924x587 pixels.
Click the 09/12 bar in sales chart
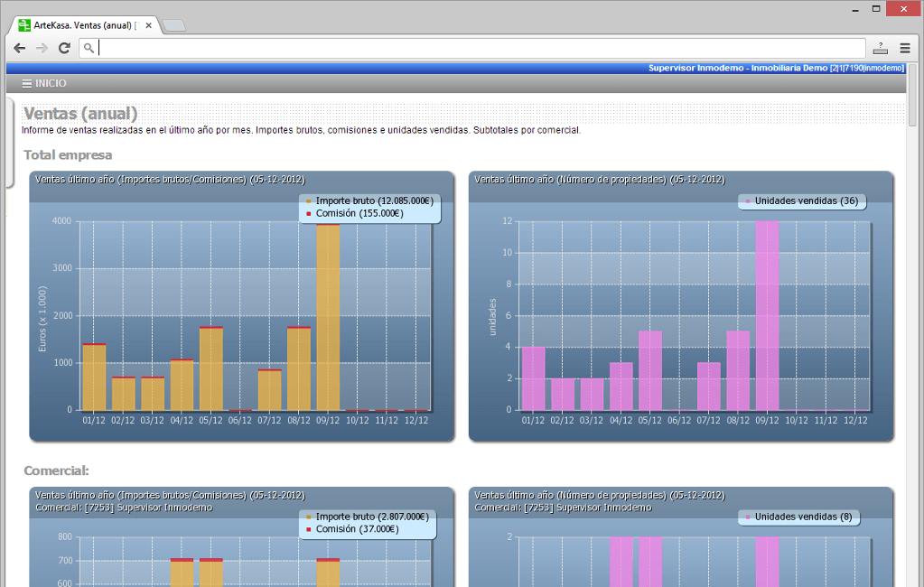coord(328,316)
